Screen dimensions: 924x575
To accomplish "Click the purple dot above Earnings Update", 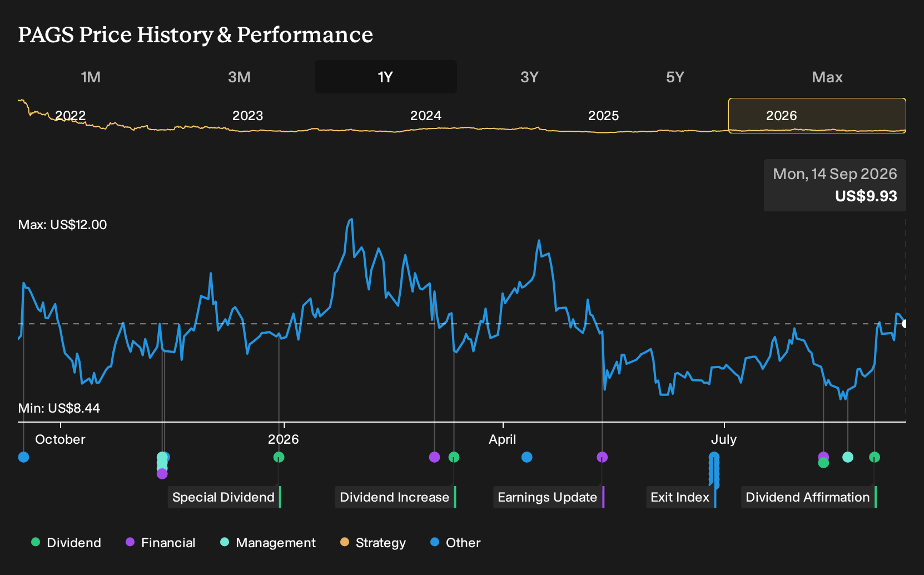I will pyautogui.click(x=602, y=457).
